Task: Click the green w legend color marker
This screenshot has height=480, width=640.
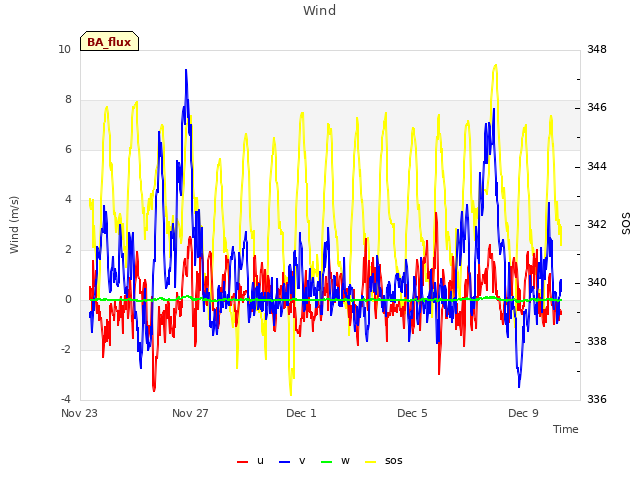Action: tap(327, 462)
